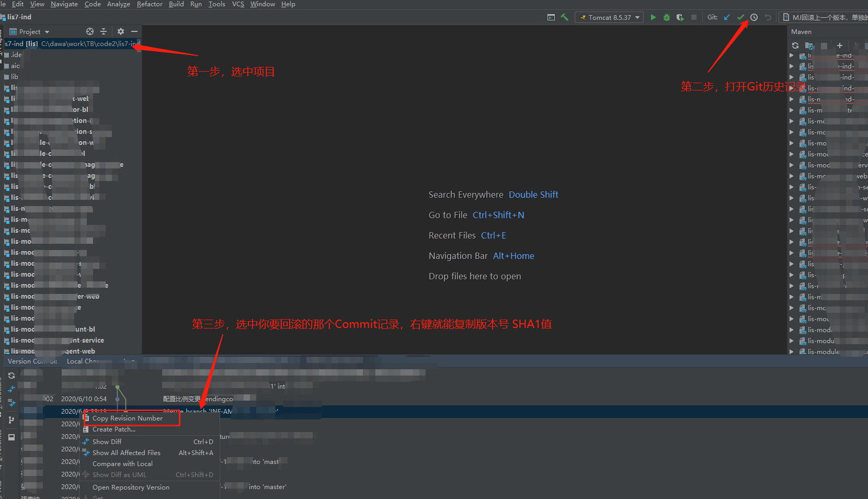Open the Code menu
Image resolution: width=868 pixels, height=499 pixels.
(93, 4)
